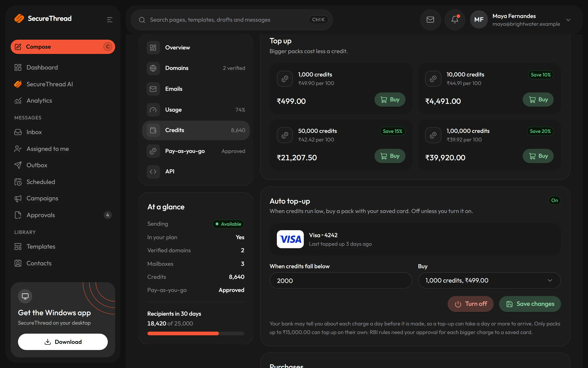
Task: Open the mail icon in header
Action: (430, 19)
